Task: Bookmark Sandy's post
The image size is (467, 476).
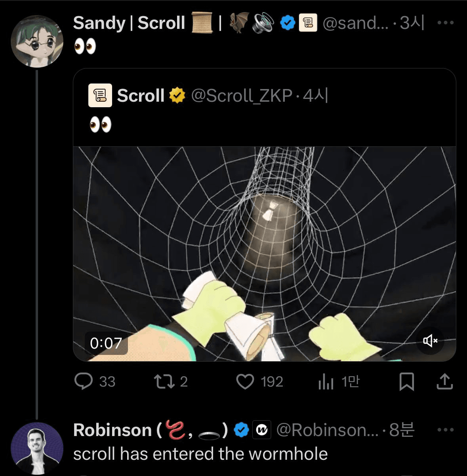Action: (x=406, y=381)
